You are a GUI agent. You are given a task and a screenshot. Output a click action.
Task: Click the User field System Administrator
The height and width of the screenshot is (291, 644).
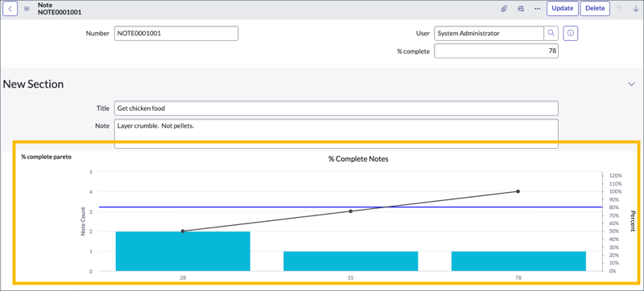click(x=489, y=34)
